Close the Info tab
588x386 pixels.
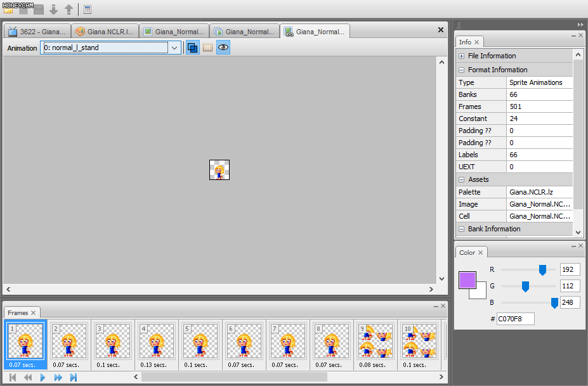(x=476, y=42)
